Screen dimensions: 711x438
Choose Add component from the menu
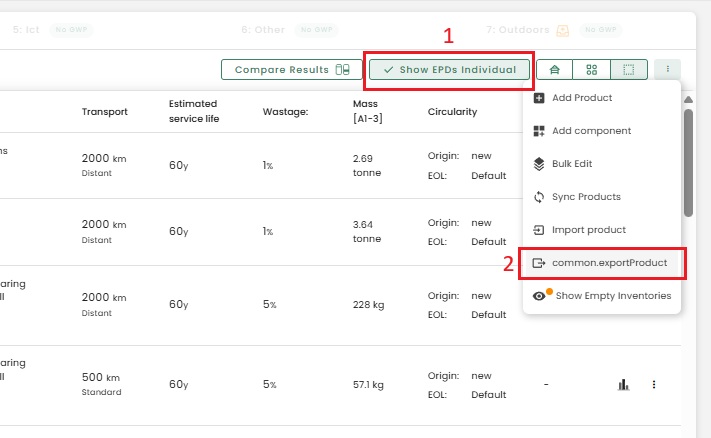[x=590, y=131]
